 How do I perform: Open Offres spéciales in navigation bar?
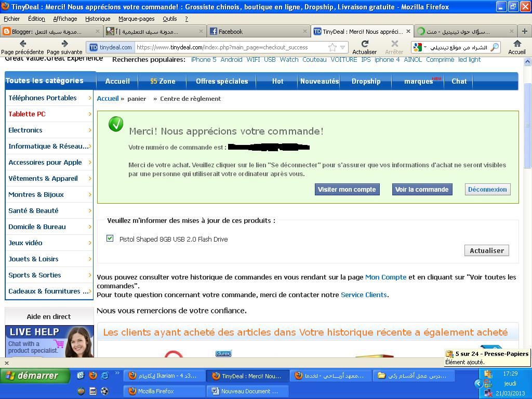(x=222, y=82)
